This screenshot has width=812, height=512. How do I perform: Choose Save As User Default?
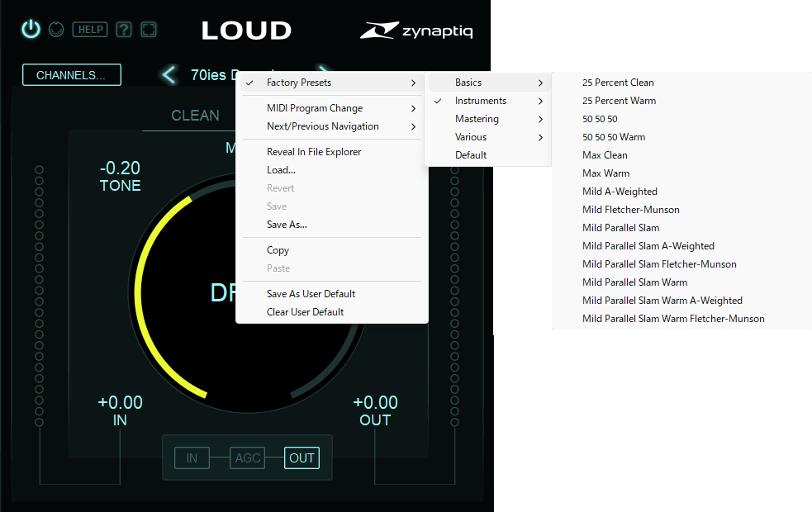[332, 293]
